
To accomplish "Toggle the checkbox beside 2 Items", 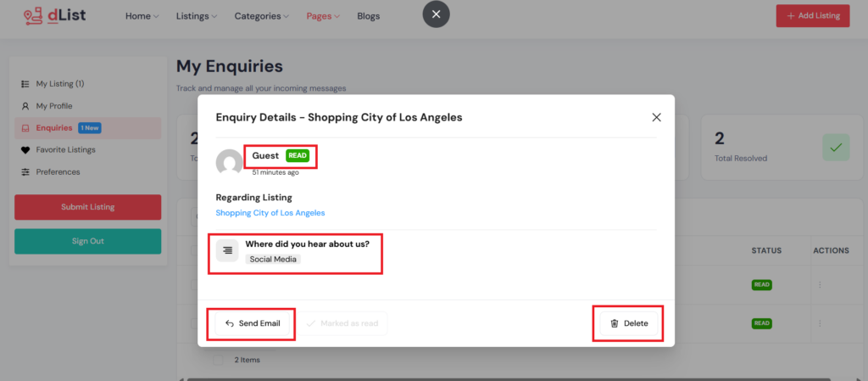I will click(x=219, y=360).
